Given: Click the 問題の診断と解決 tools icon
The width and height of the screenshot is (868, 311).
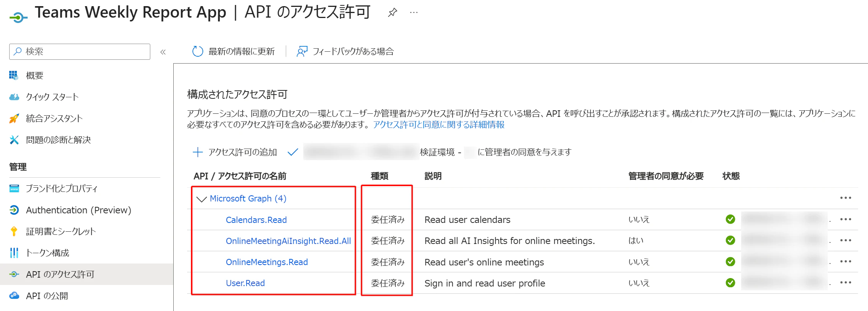Looking at the screenshot, I should [14, 140].
